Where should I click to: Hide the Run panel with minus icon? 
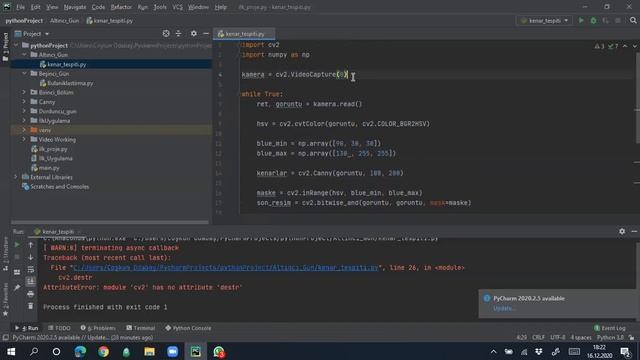click(634, 231)
